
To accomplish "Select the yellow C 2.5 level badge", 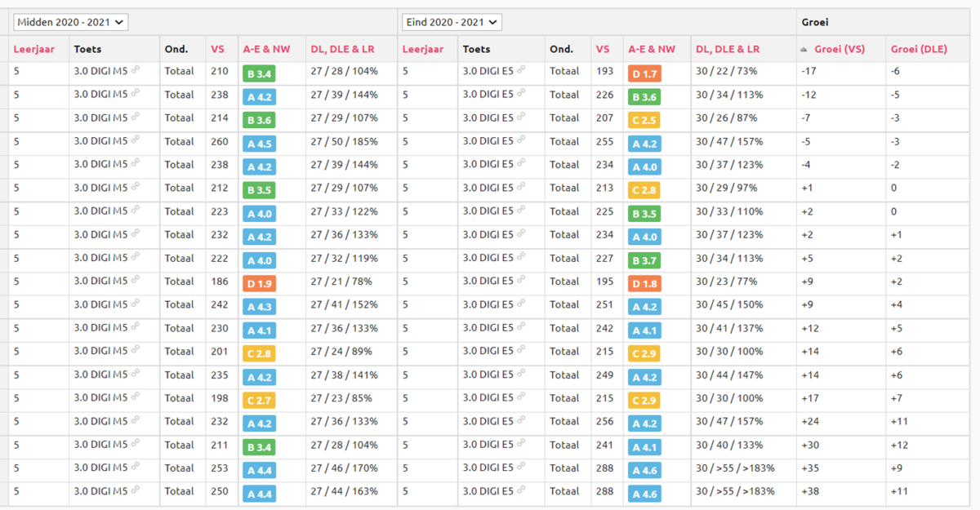I will (644, 120).
